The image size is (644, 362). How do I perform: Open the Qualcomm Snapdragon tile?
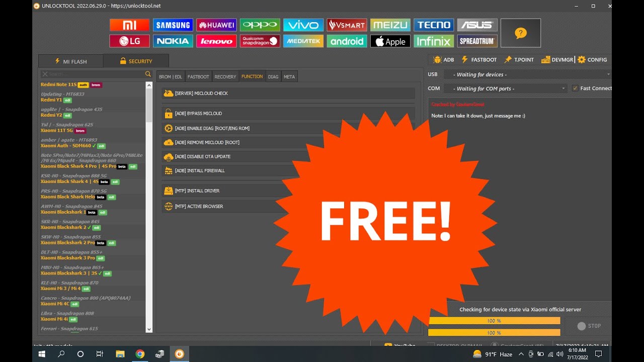260,41
